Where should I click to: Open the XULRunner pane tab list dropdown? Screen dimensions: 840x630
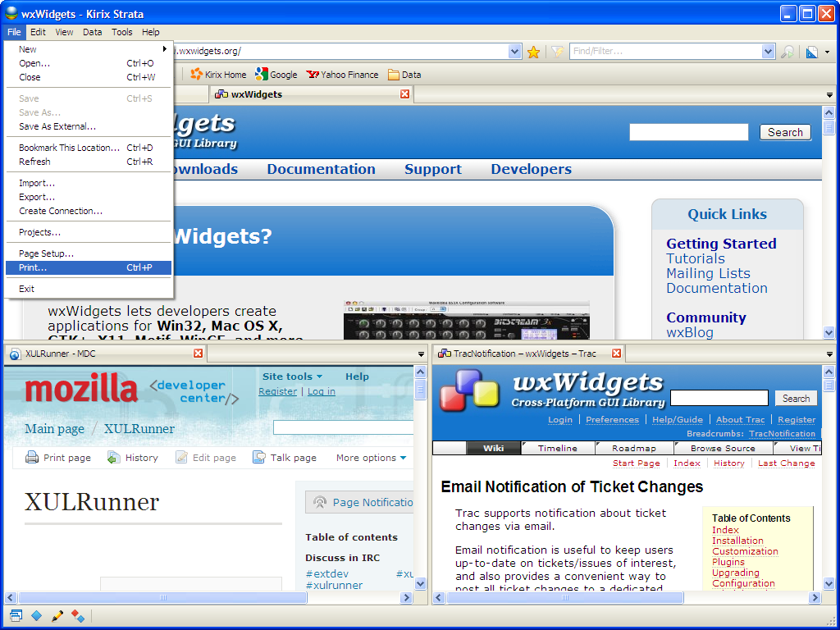pyautogui.click(x=421, y=354)
